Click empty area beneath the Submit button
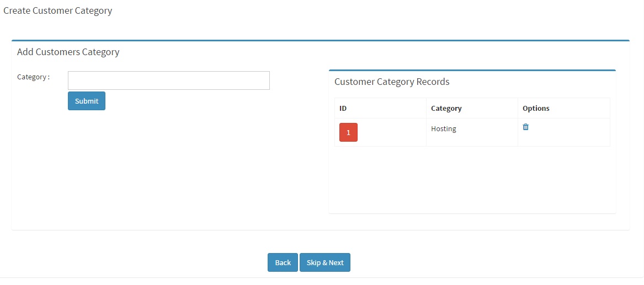 164,168
